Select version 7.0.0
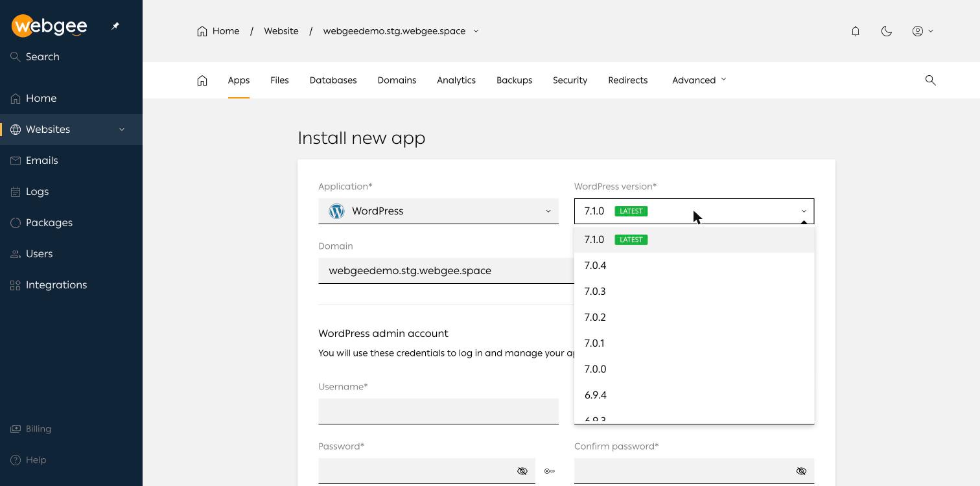980x486 pixels. [x=694, y=369]
